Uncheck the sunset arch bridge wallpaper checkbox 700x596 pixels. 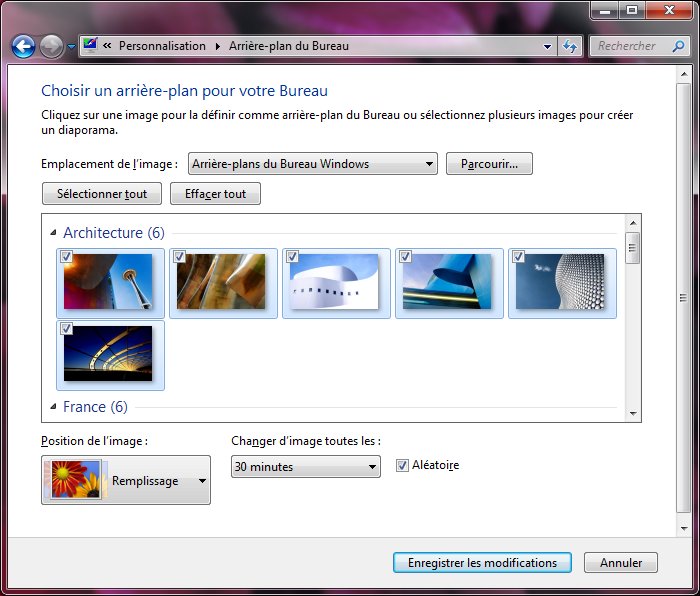click(67, 328)
